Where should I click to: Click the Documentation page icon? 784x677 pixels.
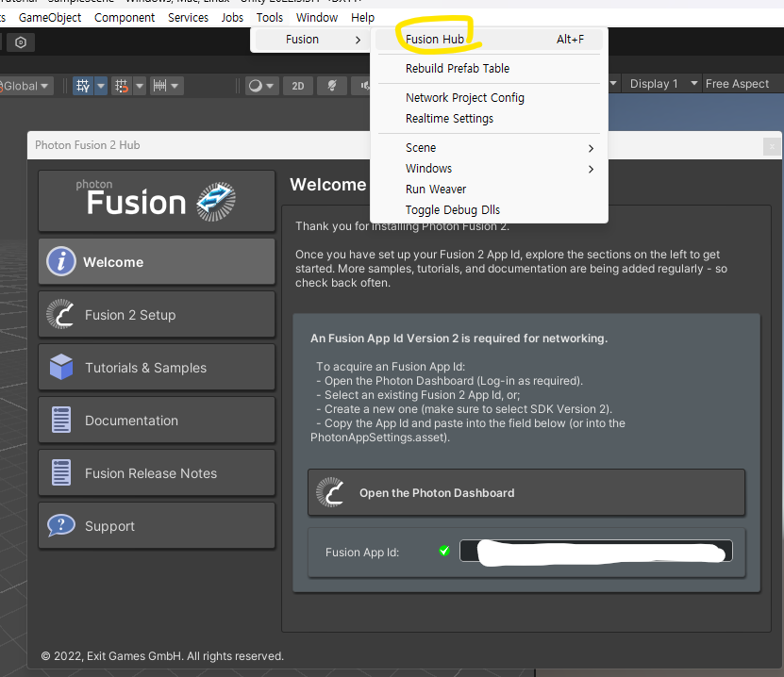(61, 420)
